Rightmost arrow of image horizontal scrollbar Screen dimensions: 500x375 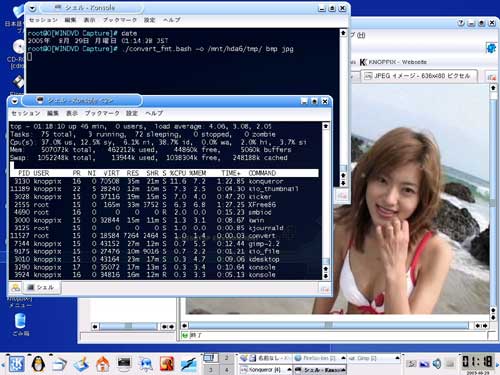tap(485, 325)
